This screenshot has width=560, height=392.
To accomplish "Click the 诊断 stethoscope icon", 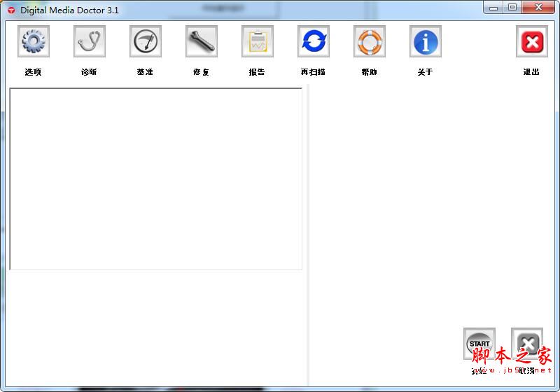I will (90, 41).
